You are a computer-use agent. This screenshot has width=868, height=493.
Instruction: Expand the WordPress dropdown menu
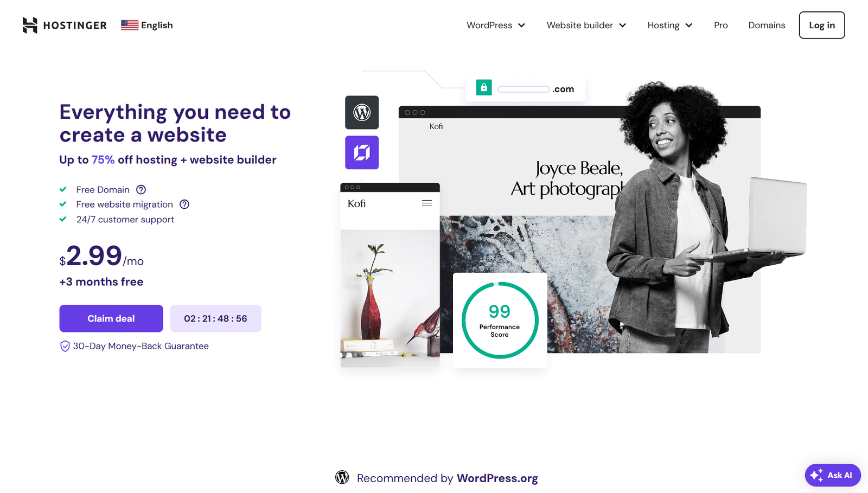pyautogui.click(x=496, y=25)
